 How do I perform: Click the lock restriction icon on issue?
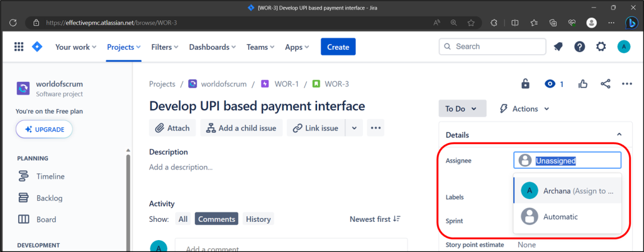(x=525, y=84)
